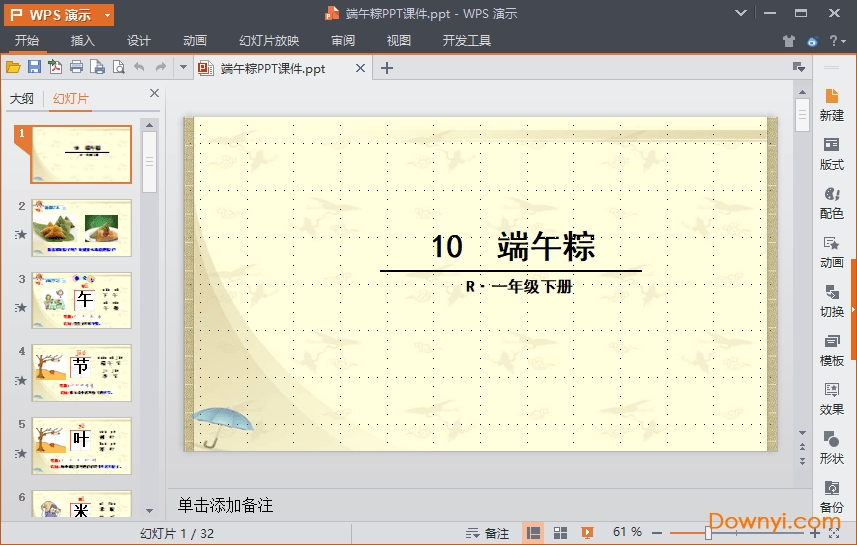Decrease zoom with the minus button
The image size is (857, 545).
point(657,532)
